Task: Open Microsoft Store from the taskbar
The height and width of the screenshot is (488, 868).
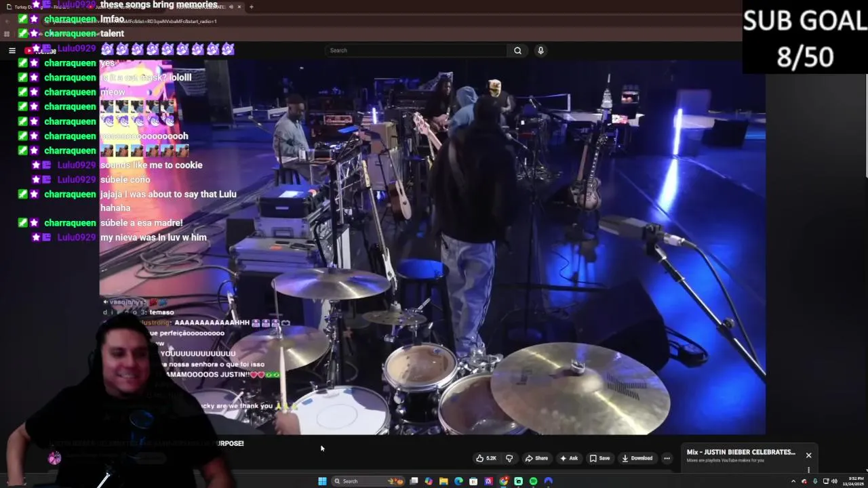Action: [473, 481]
